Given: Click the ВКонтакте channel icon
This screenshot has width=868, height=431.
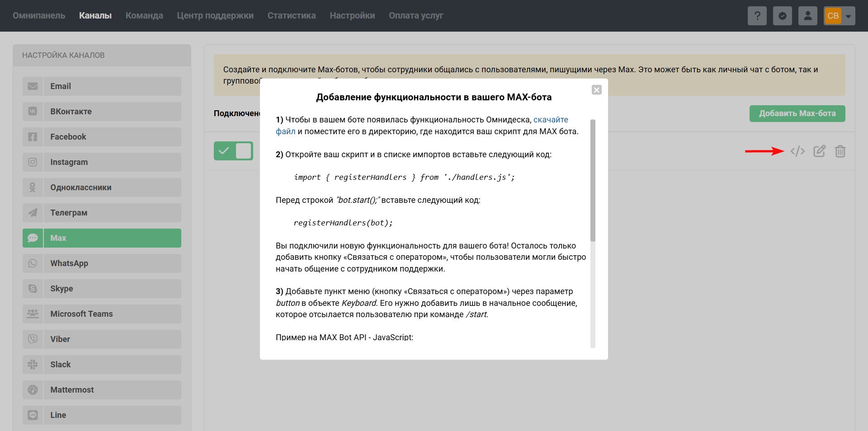Looking at the screenshot, I should pyautogui.click(x=33, y=112).
